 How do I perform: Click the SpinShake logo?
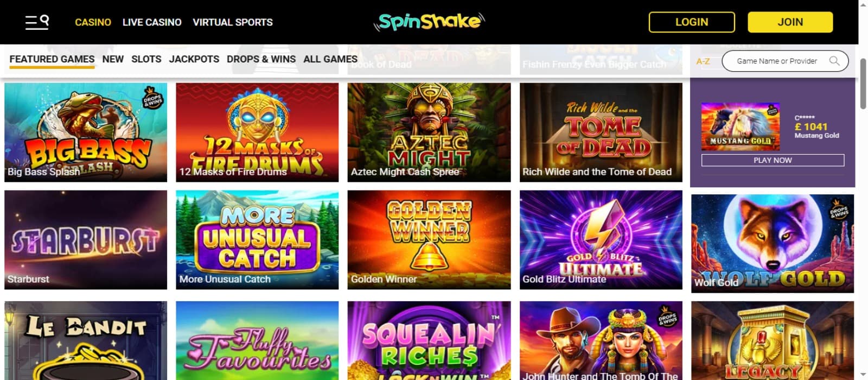pyautogui.click(x=429, y=22)
